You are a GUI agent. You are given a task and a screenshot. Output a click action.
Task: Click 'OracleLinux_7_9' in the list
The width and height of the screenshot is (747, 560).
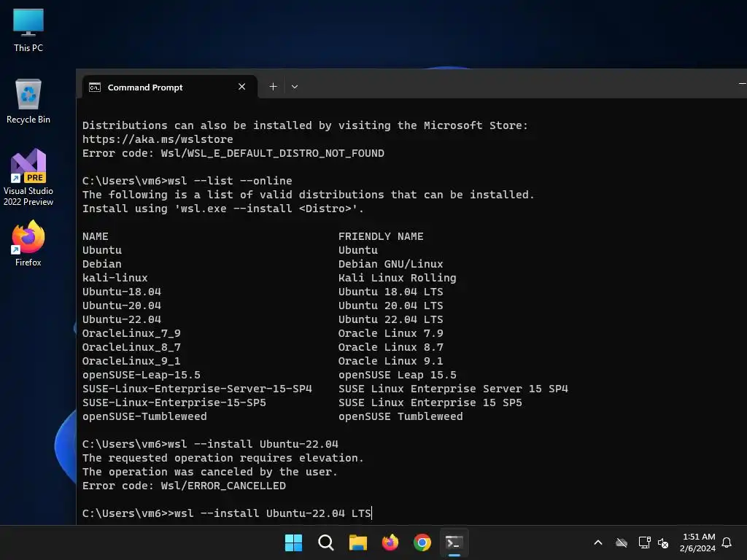(x=131, y=332)
